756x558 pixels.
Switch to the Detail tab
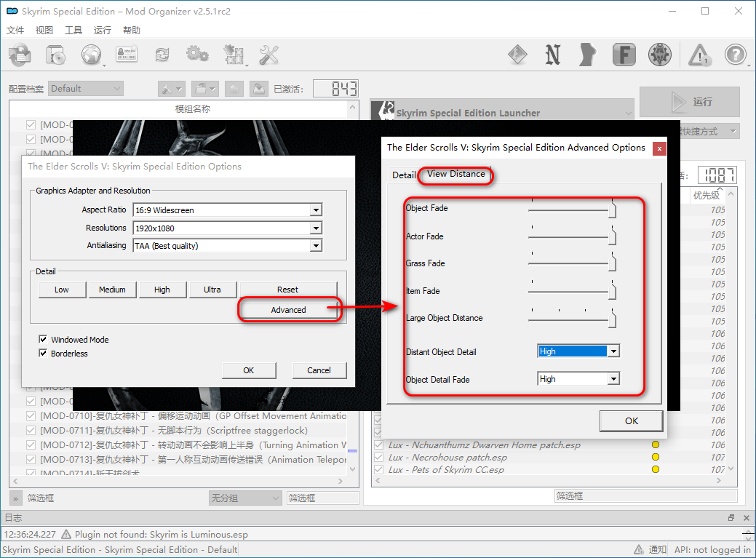(403, 175)
